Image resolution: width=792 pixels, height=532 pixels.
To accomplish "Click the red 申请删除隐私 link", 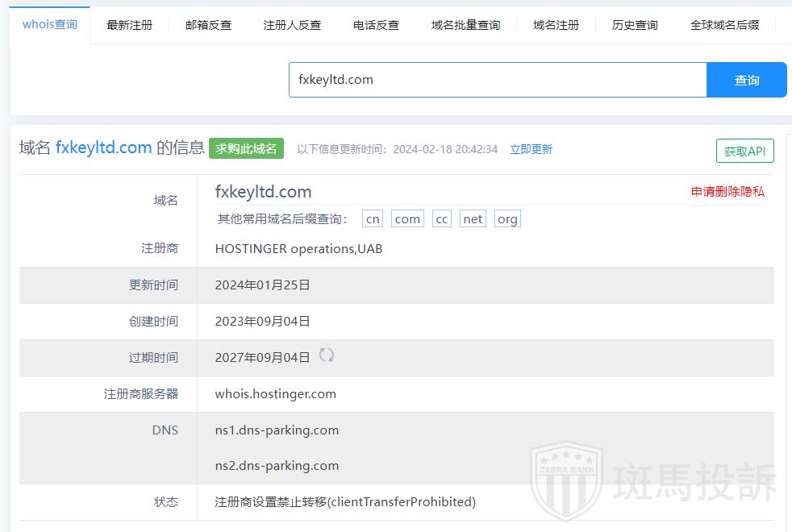I will pos(727,192).
